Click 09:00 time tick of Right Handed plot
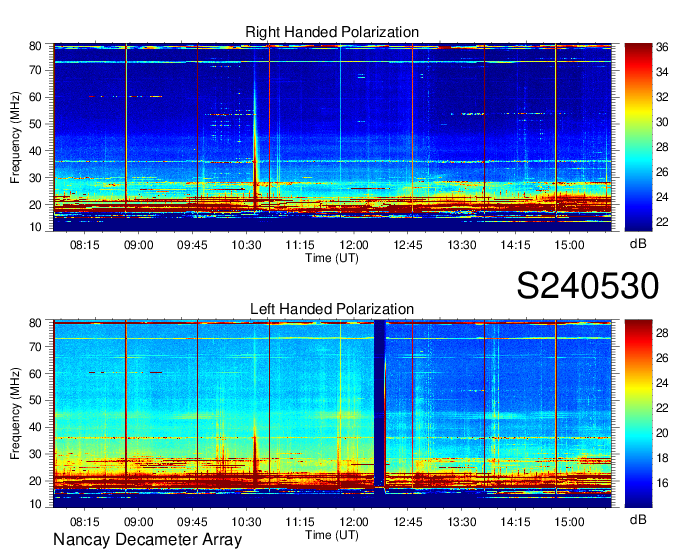680x552 pixels. coord(138,245)
